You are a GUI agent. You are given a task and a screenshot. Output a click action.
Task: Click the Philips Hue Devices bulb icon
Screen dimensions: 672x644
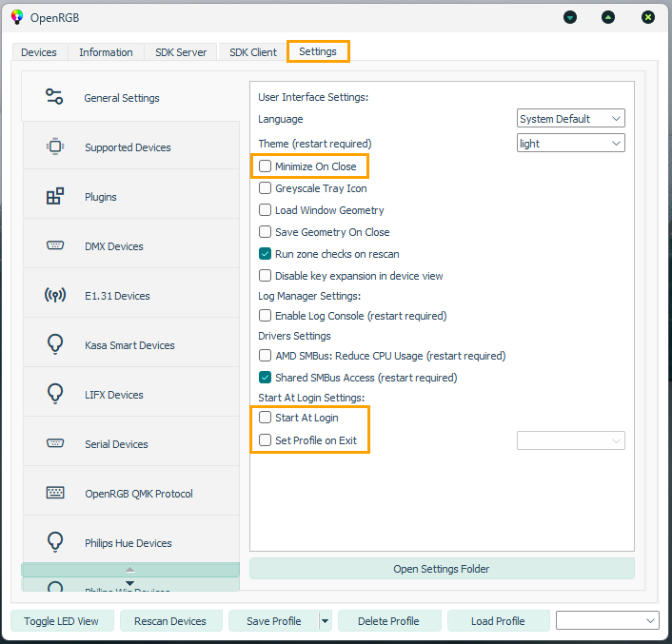(55, 542)
